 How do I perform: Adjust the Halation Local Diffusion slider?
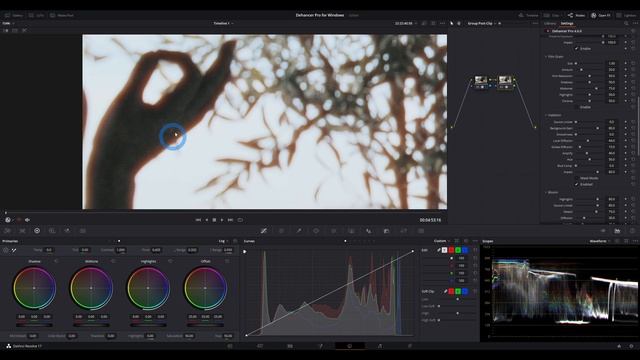pos(589,141)
